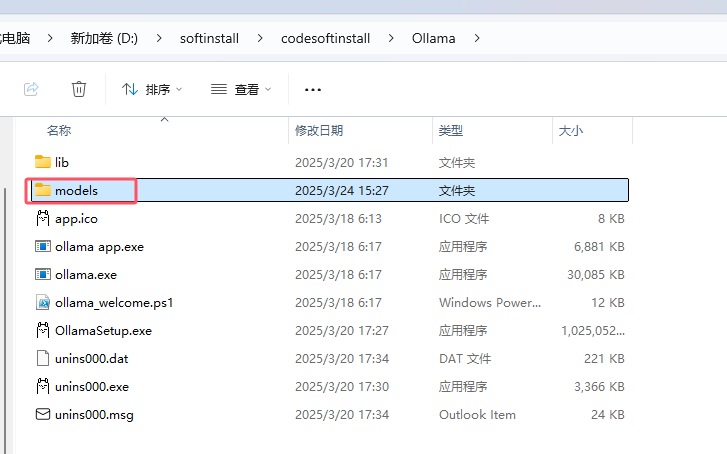The width and height of the screenshot is (727, 454).
Task: Click the 30,085 KB size value
Action: pos(596,275)
